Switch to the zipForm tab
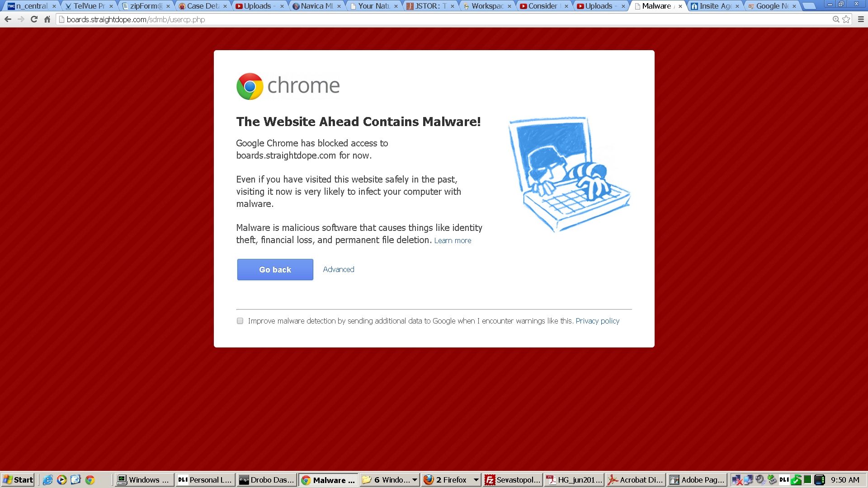Image resolution: width=868 pixels, height=488 pixels. pos(146,6)
